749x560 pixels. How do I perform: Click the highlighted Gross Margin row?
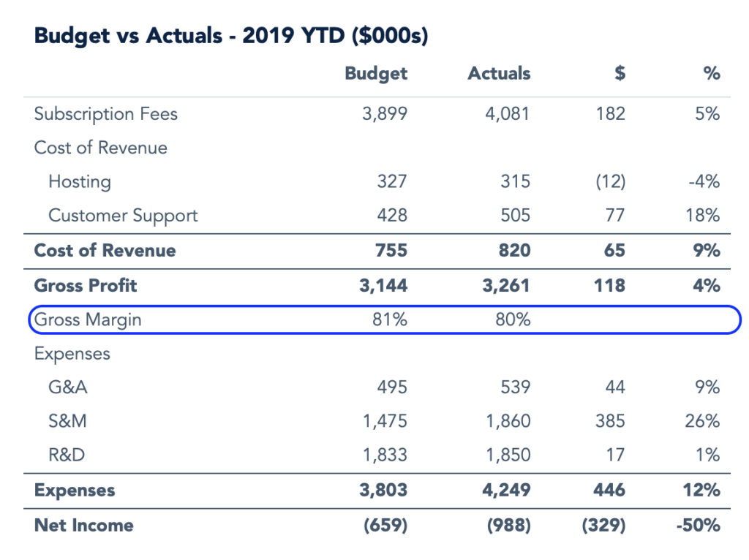tap(88, 319)
